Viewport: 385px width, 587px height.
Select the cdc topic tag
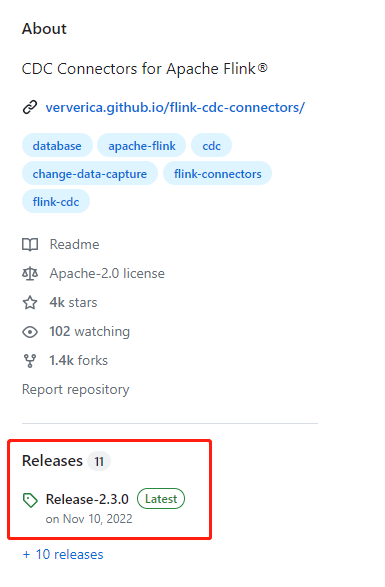(x=211, y=146)
